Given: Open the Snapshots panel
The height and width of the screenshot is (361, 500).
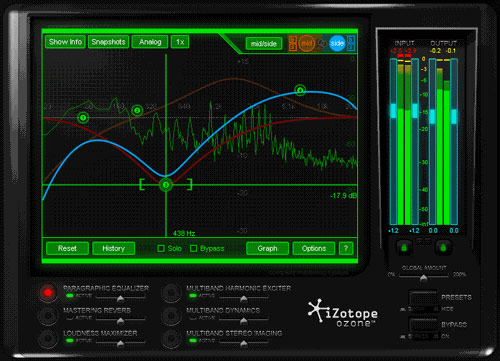Looking at the screenshot, I should [108, 42].
